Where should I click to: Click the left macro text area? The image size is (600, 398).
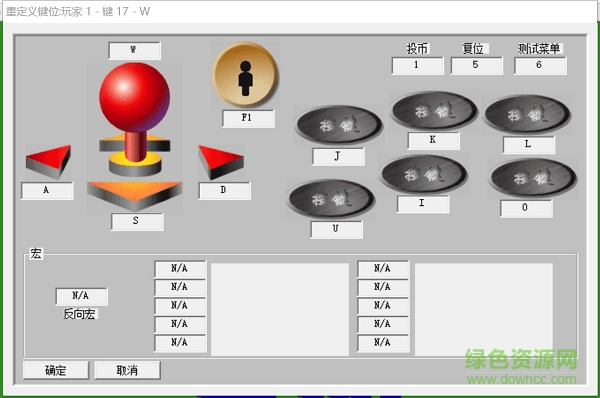[x=280, y=309]
